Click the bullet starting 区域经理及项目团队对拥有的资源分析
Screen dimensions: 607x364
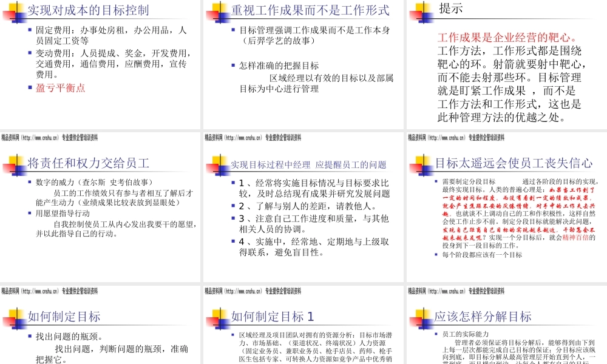click(316, 347)
